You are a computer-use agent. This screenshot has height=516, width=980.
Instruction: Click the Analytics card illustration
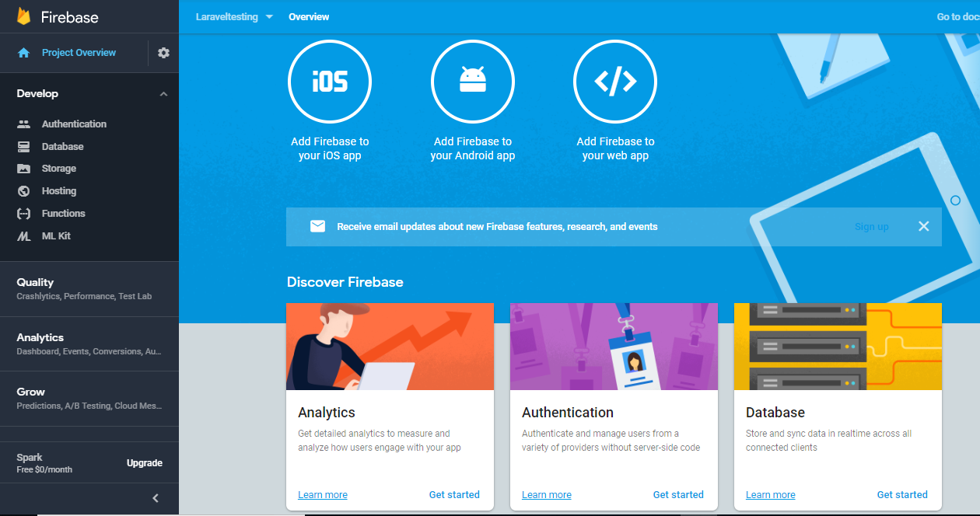click(x=390, y=347)
